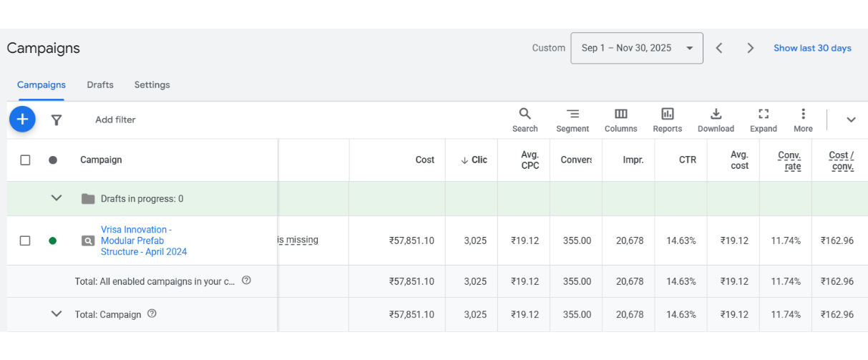Click the Add filter field

pos(115,120)
